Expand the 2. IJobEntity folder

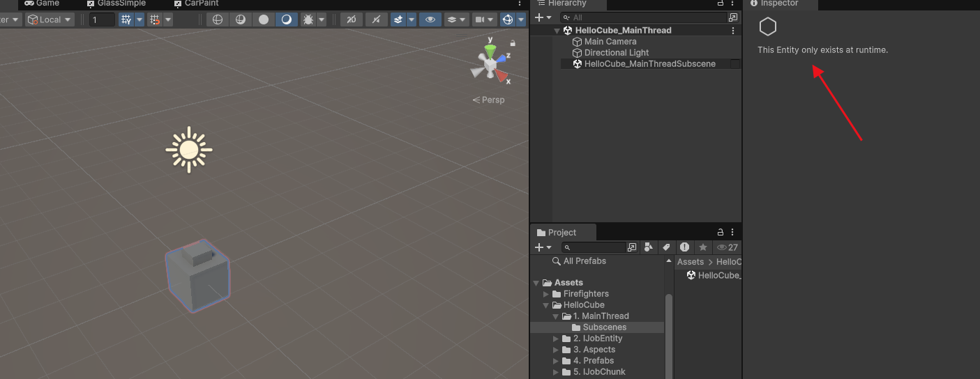[556, 339]
